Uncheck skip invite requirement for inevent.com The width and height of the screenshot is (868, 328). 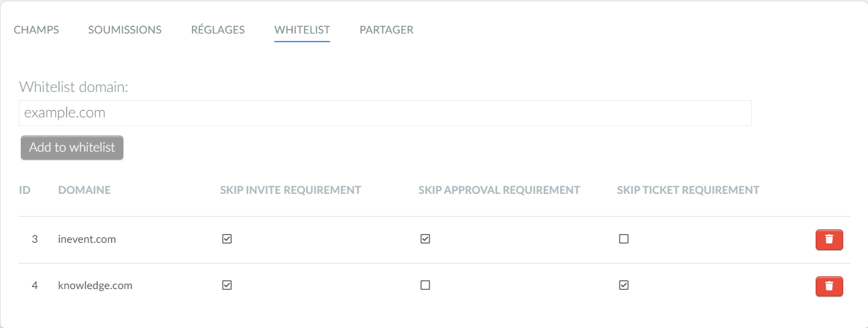coord(227,239)
